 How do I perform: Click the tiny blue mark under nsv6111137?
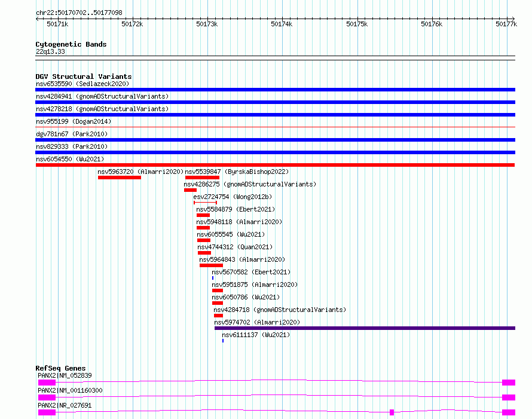pos(223,341)
